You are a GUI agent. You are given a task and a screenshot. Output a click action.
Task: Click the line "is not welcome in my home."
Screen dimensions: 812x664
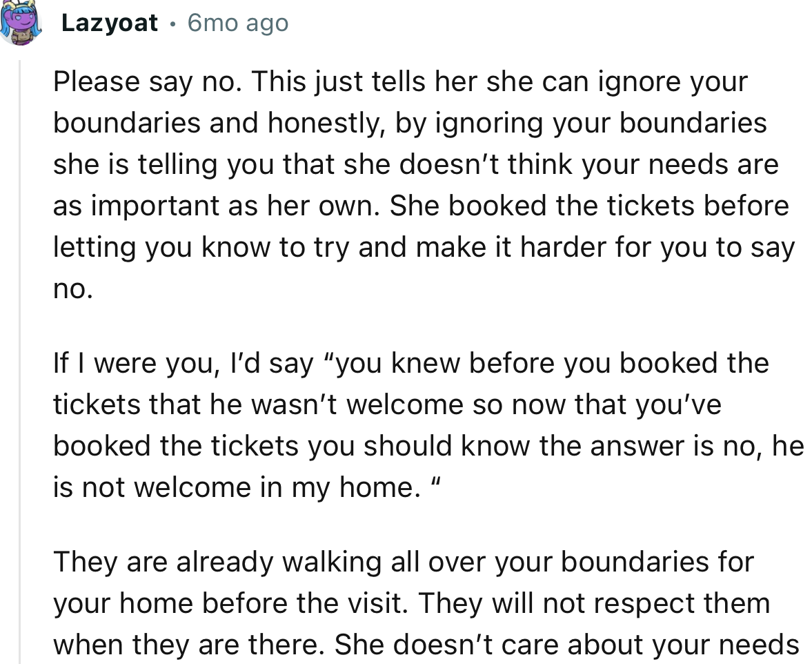click(x=235, y=487)
